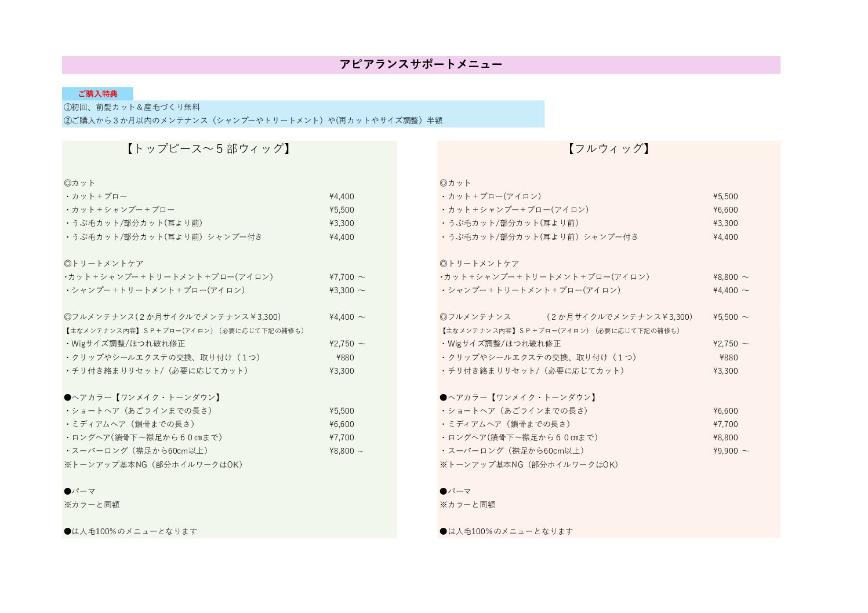The image size is (868, 613).
Task: Select the "¥9,900 ～" price
Action: (x=731, y=451)
